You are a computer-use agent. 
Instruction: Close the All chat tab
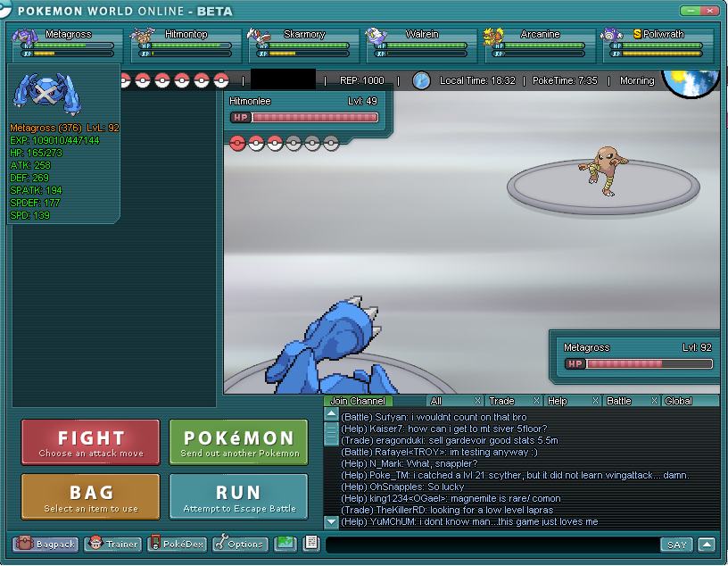477,401
